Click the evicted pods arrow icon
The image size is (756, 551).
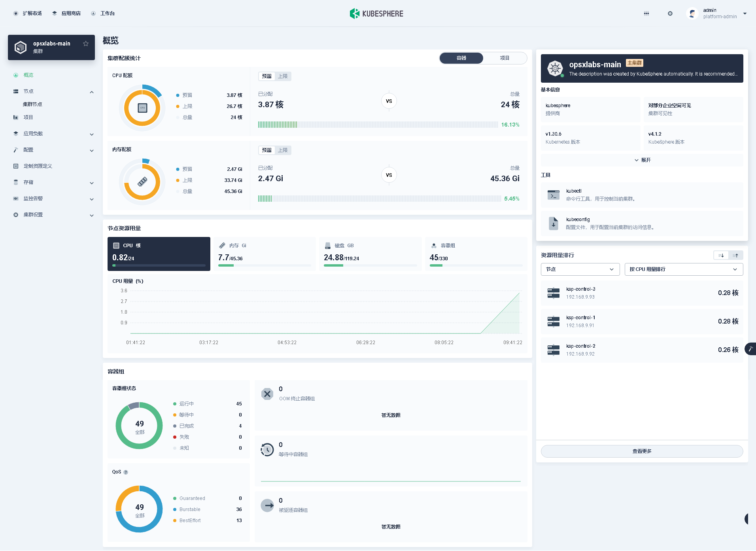point(267,505)
